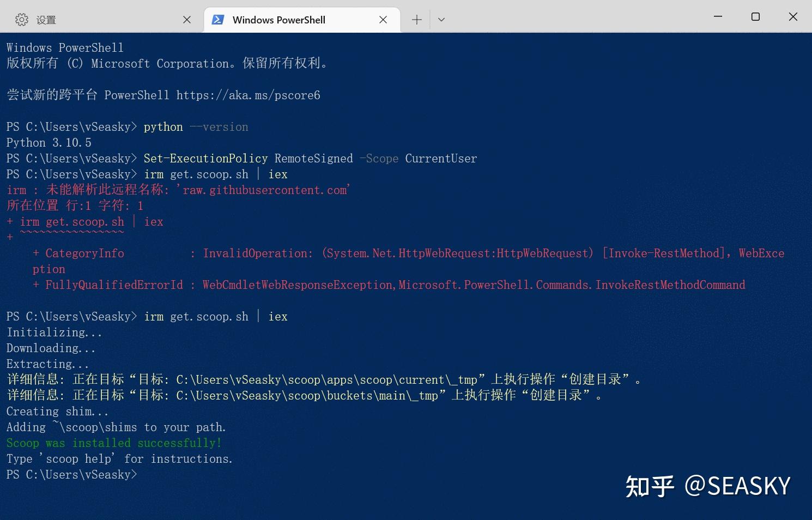Click the 'Downloading...' output line
The height and width of the screenshot is (520, 812).
click(51, 348)
